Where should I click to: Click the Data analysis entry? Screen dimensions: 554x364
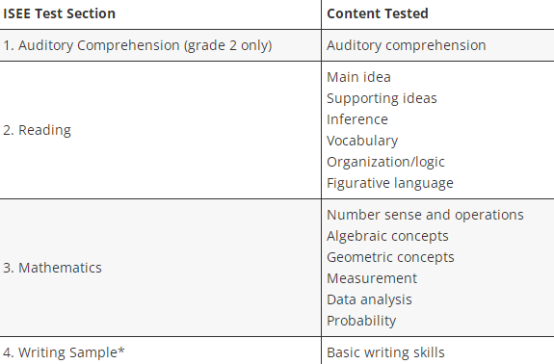coord(369,300)
